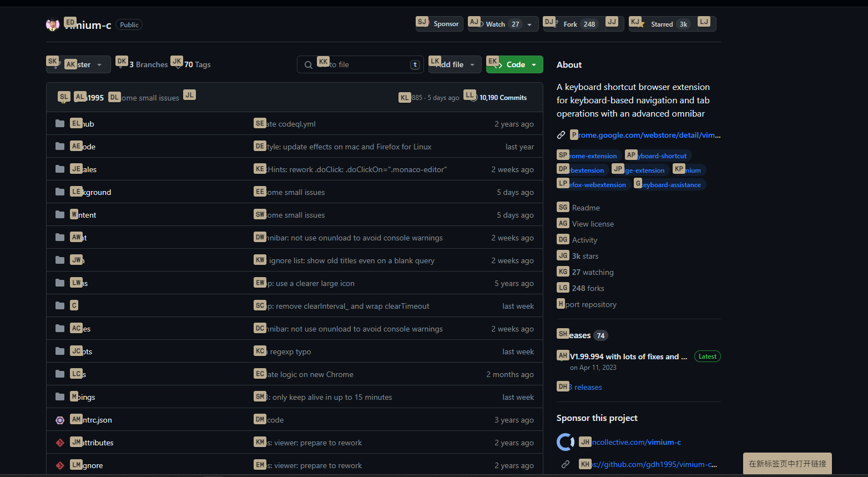Open the Watch notifications dropdown arrow

coord(529,24)
